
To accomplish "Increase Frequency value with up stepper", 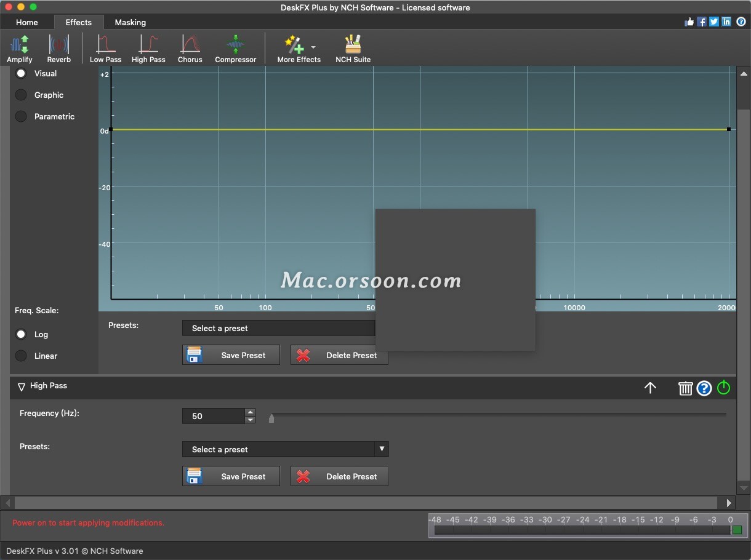I will tap(250, 412).
